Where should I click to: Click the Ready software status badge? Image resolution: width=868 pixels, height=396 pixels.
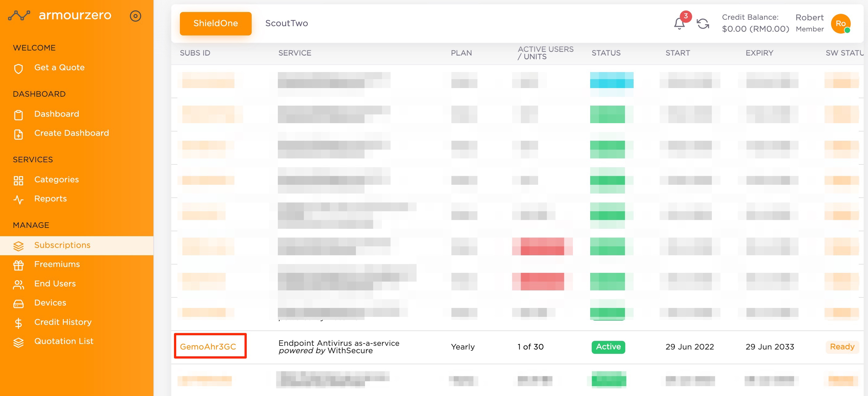coord(842,347)
